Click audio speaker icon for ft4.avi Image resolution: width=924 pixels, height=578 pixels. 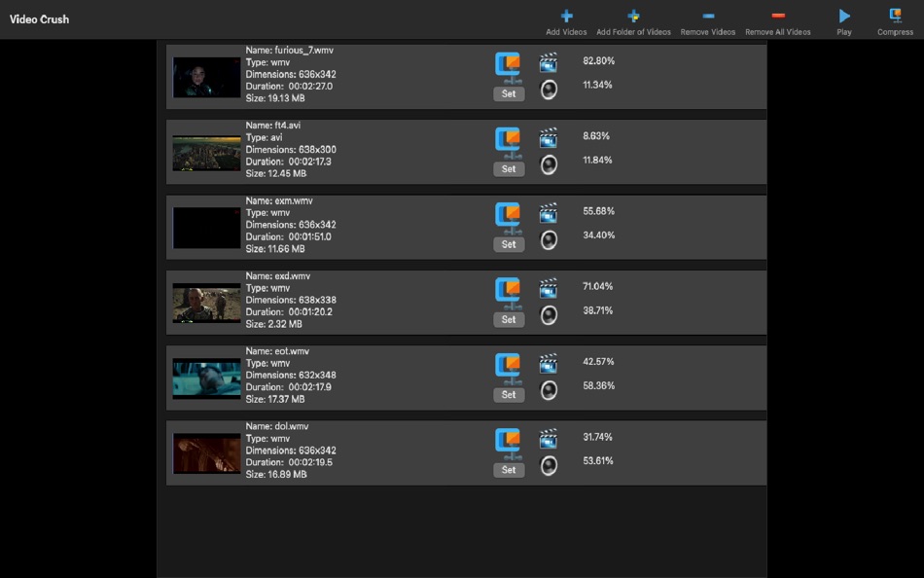point(549,164)
